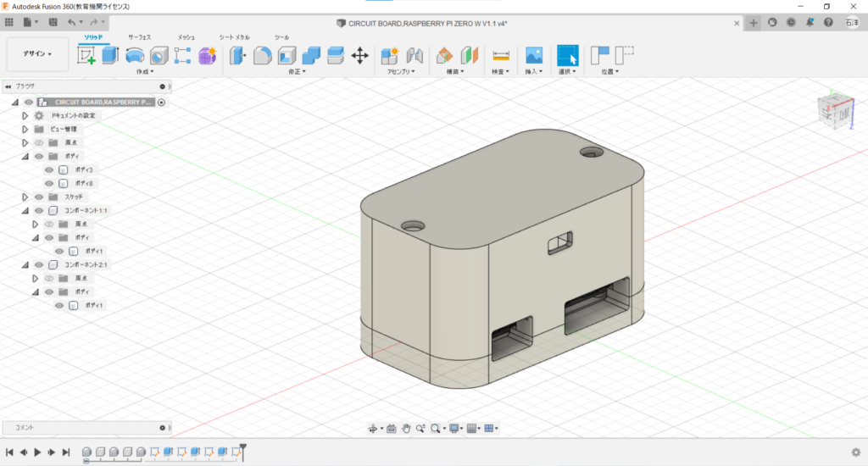Click the Insert image icon
Viewport: 868px width, 466px height.
click(534, 55)
